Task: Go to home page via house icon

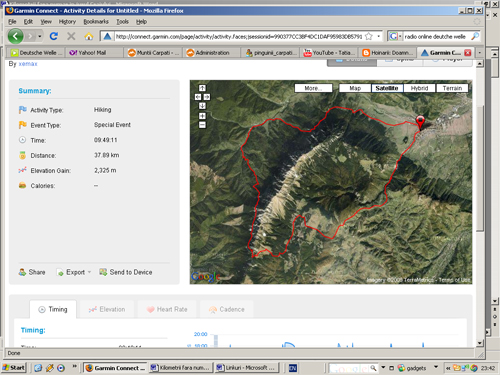Action: pyautogui.click(x=89, y=36)
